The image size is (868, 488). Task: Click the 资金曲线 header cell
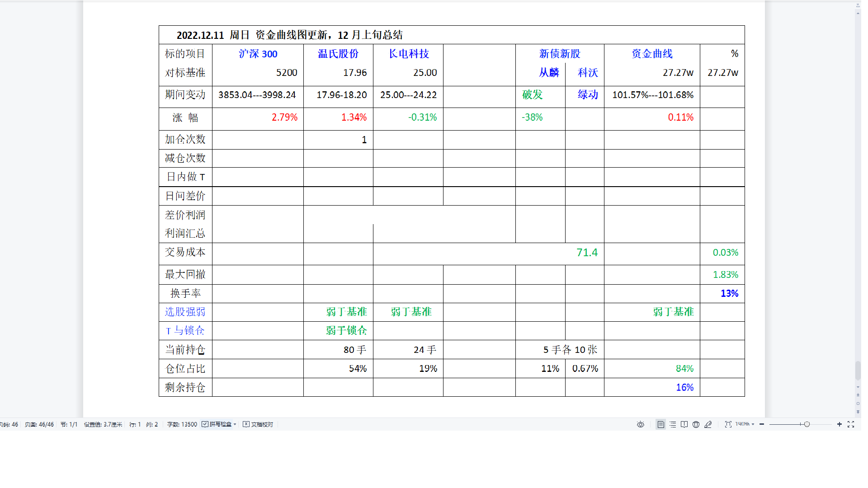652,54
